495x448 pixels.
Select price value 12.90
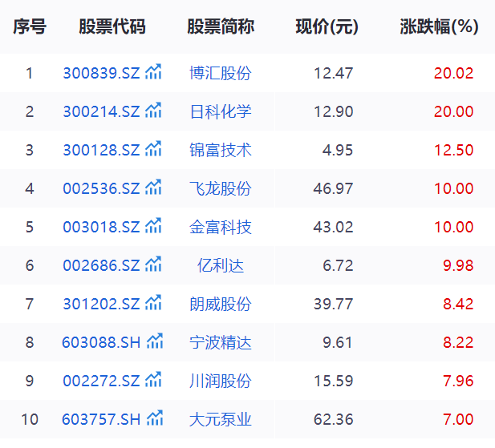334,111
